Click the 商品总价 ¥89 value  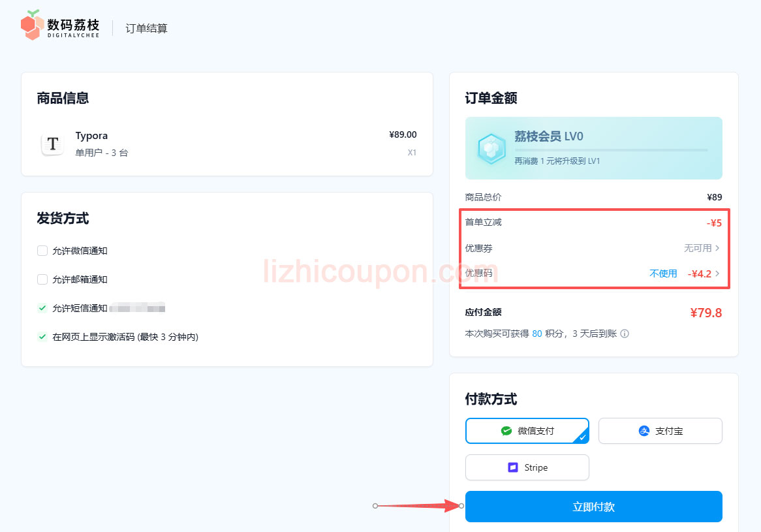(715, 197)
